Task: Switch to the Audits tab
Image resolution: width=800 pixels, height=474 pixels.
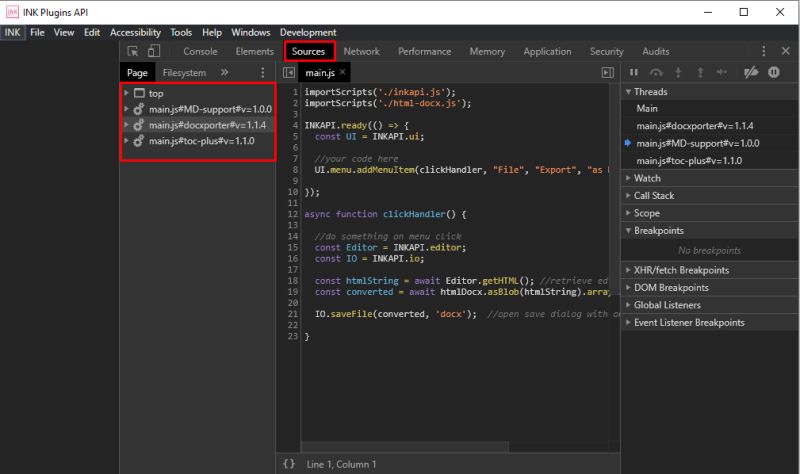Action: pyautogui.click(x=656, y=52)
